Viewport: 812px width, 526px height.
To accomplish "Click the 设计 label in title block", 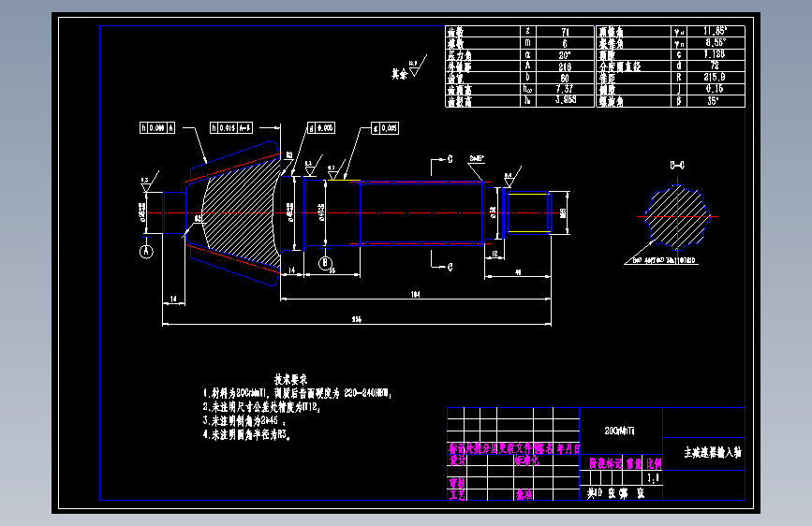I will (457, 460).
